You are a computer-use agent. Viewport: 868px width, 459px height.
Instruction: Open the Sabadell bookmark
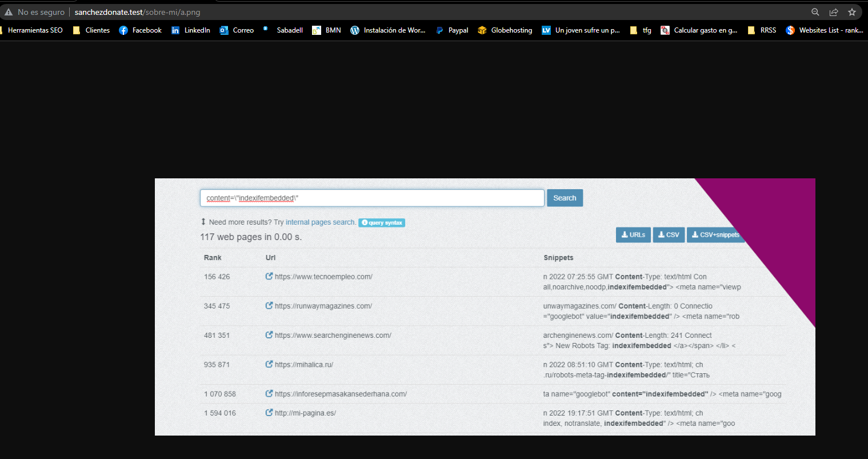click(x=283, y=30)
